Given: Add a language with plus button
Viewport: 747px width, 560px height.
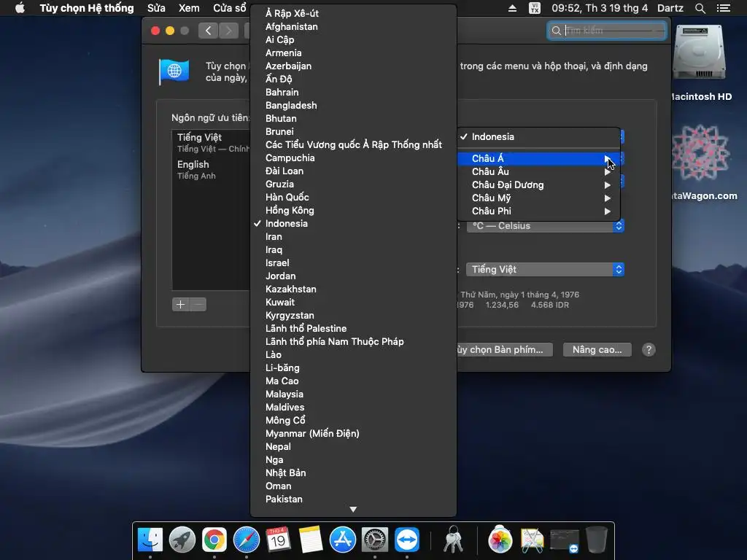Looking at the screenshot, I should [181, 304].
